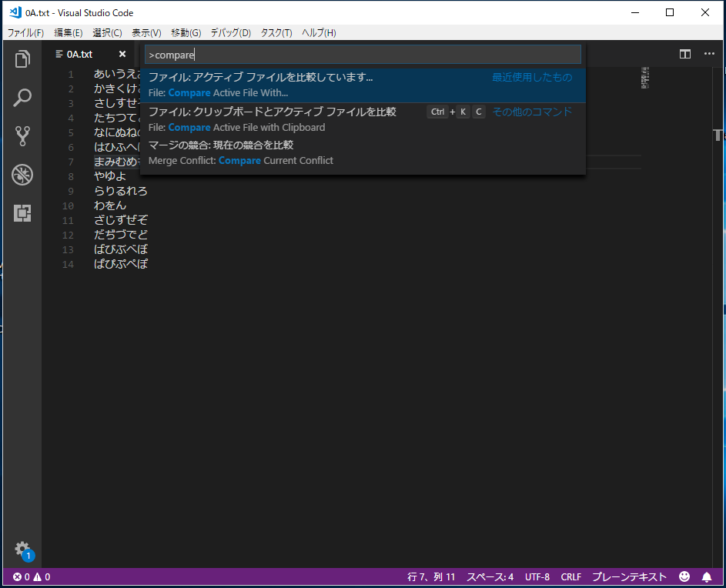Open the more actions ellipsis menu
This screenshot has width=726, height=588.
[x=709, y=54]
